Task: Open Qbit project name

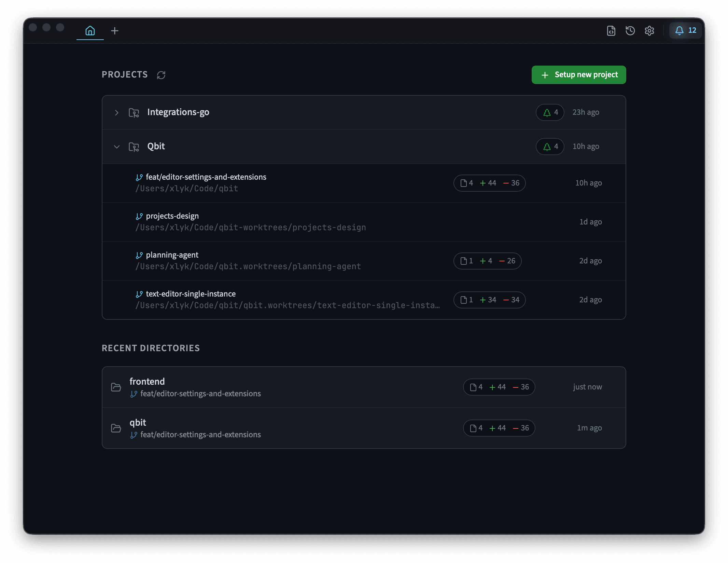Action: [x=156, y=146]
